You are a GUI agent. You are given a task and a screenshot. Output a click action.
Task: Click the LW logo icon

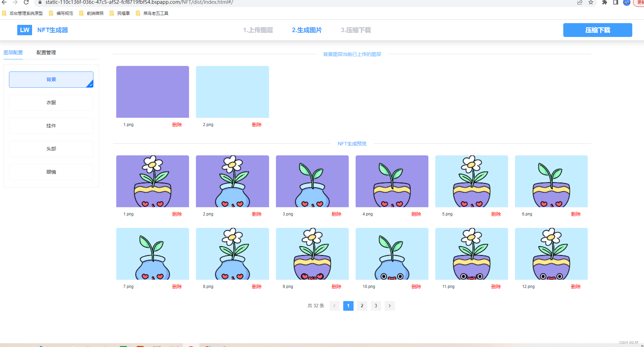[x=24, y=30]
